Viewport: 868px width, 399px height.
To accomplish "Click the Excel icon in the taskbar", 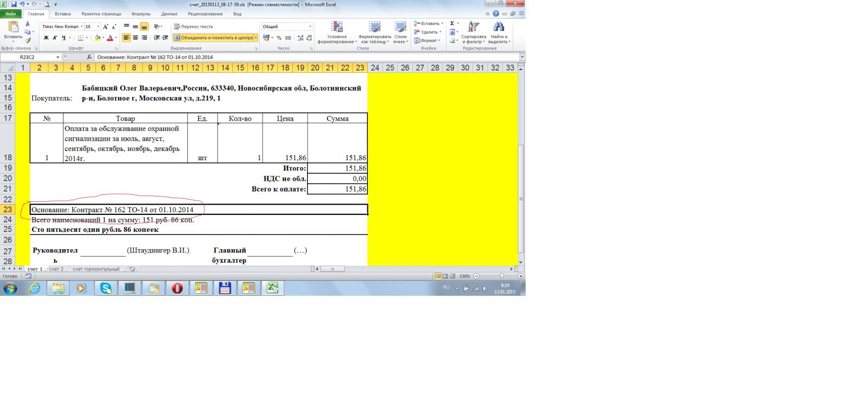I will [272, 288].
